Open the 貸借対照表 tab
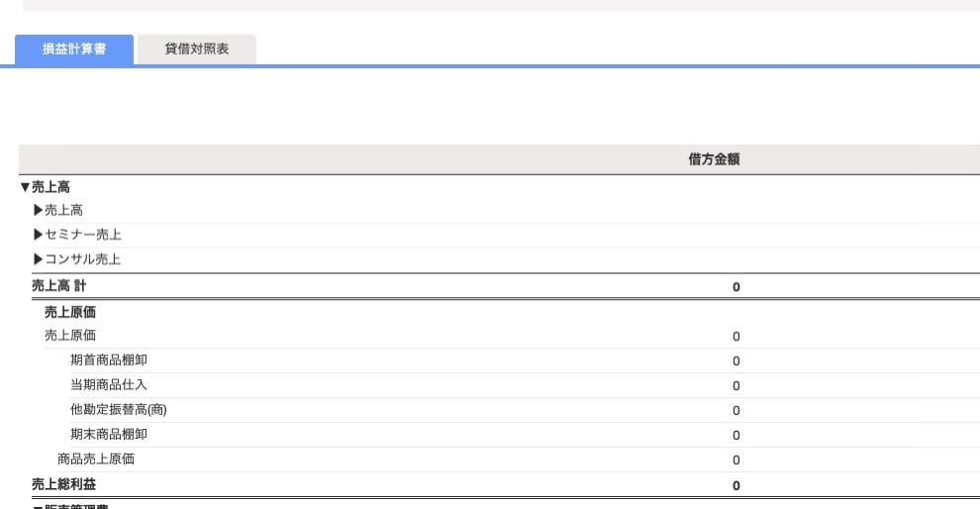This screenshot has width=980, height=509. pyautogui.click(x=197, y=50)
